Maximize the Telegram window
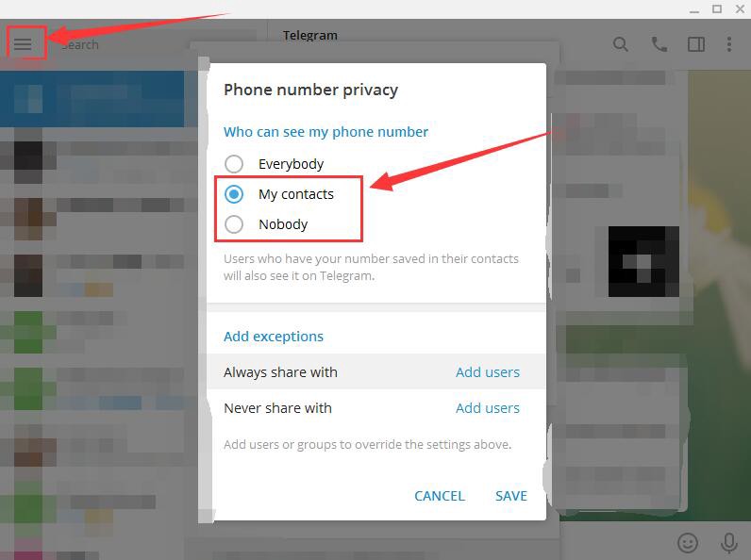751x560 pixels. (x=717, y=9)
